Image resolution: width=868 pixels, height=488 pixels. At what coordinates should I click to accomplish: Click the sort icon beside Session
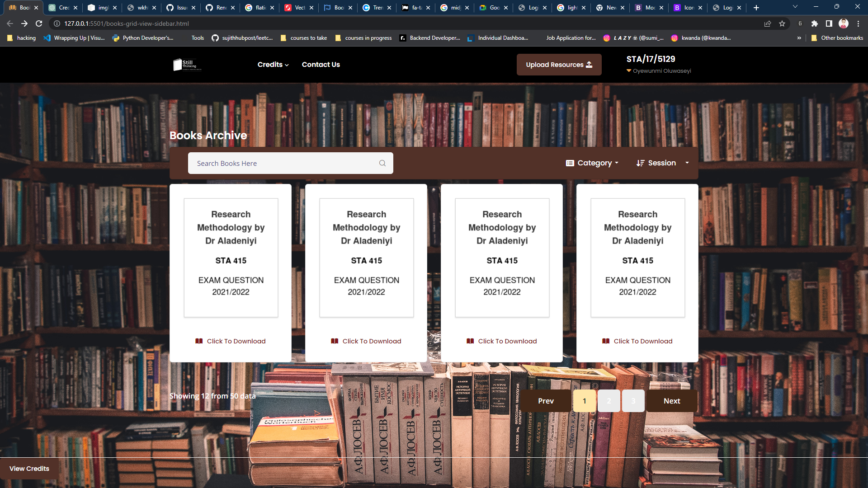[641, 163]
